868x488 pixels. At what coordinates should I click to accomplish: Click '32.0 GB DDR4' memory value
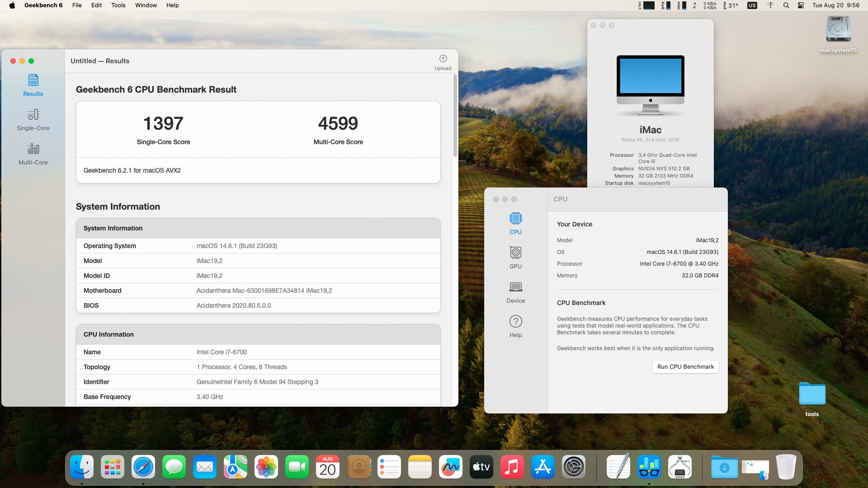(700, 276)
